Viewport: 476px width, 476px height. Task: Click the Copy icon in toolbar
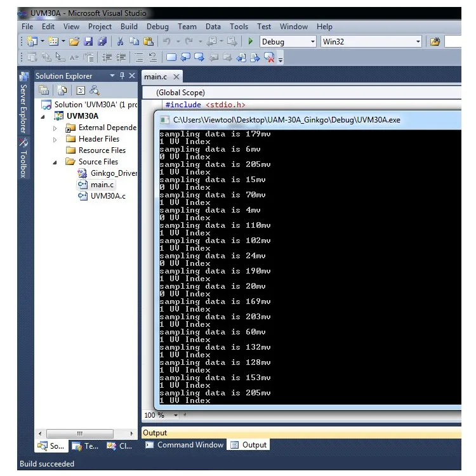coord(134,41)
